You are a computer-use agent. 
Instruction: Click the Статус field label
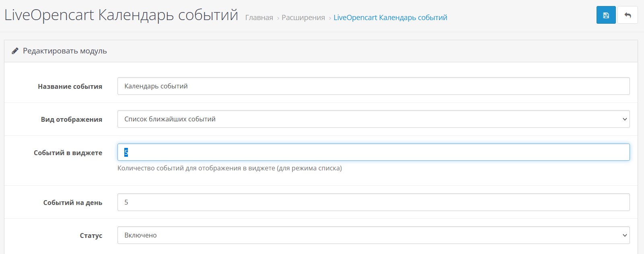pos(91,236)
